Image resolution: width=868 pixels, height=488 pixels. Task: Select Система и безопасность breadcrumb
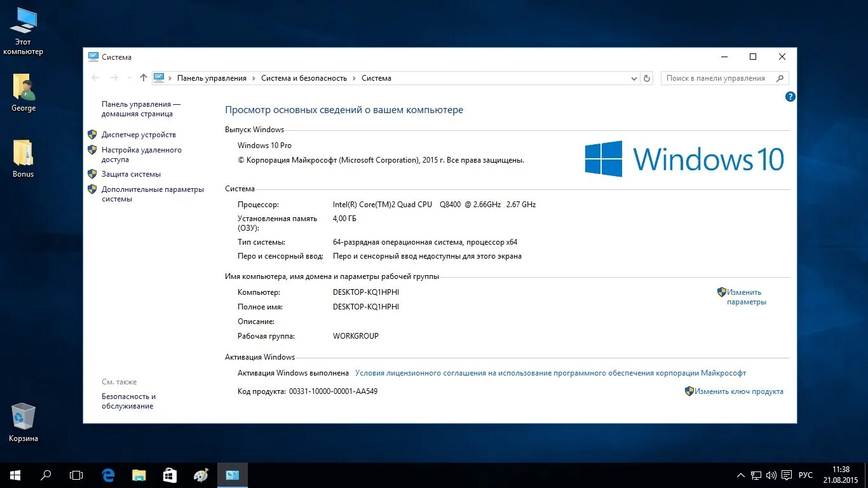pyautogui.click(x=304, y=78)
